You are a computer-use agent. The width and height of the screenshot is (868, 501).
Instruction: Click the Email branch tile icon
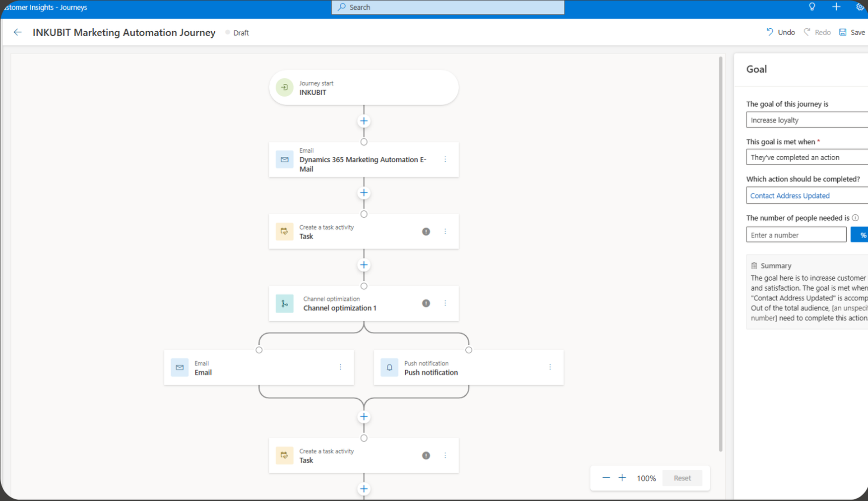tap(180, 368)
